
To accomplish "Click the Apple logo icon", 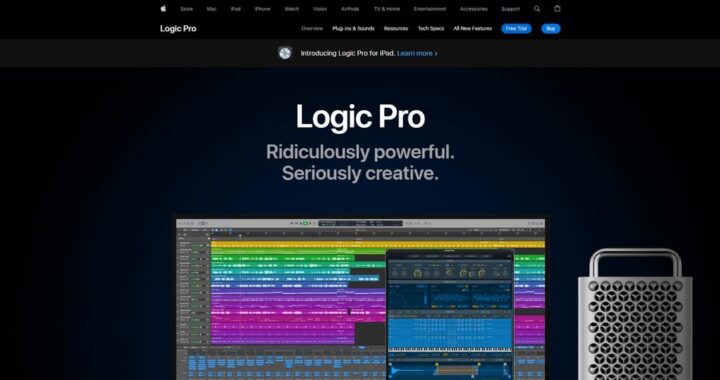I will (163, 8).
